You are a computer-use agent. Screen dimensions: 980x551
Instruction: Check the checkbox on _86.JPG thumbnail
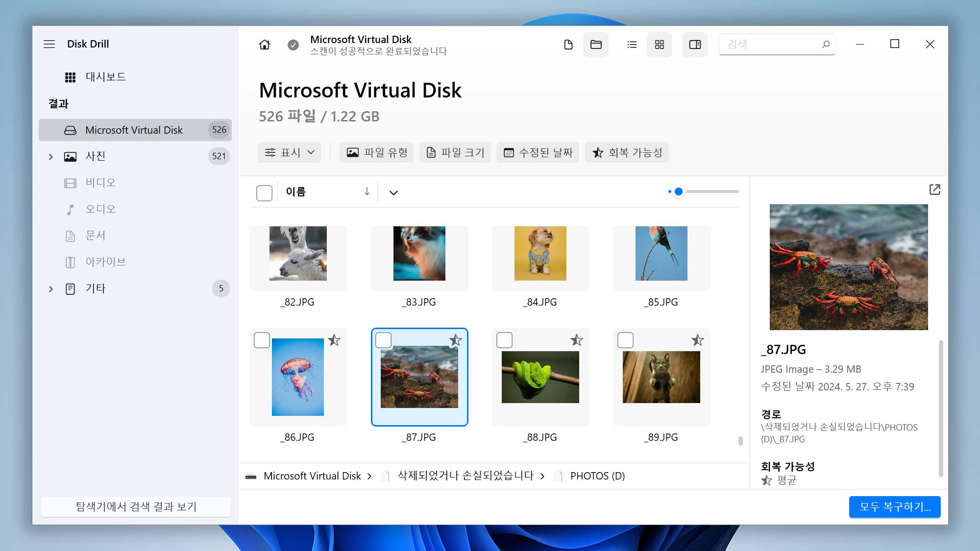click(x=262, y=340)
